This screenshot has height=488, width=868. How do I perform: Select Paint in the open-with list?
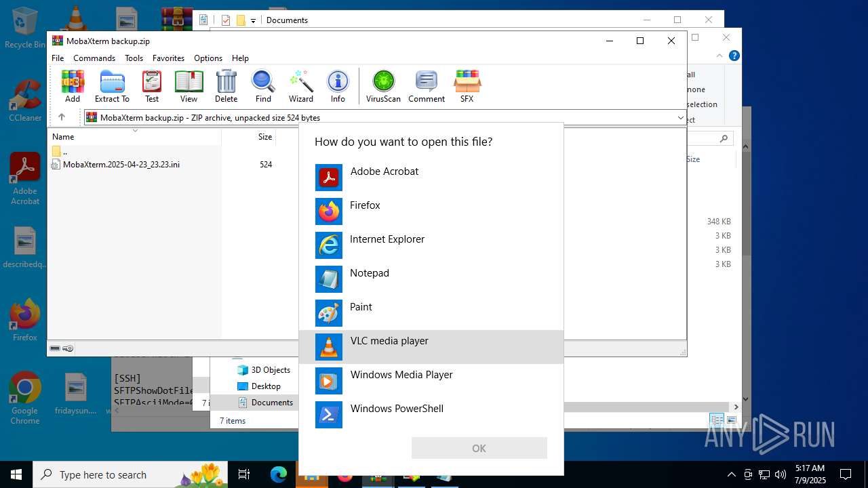pyautogui.click(x=431, y=313)
